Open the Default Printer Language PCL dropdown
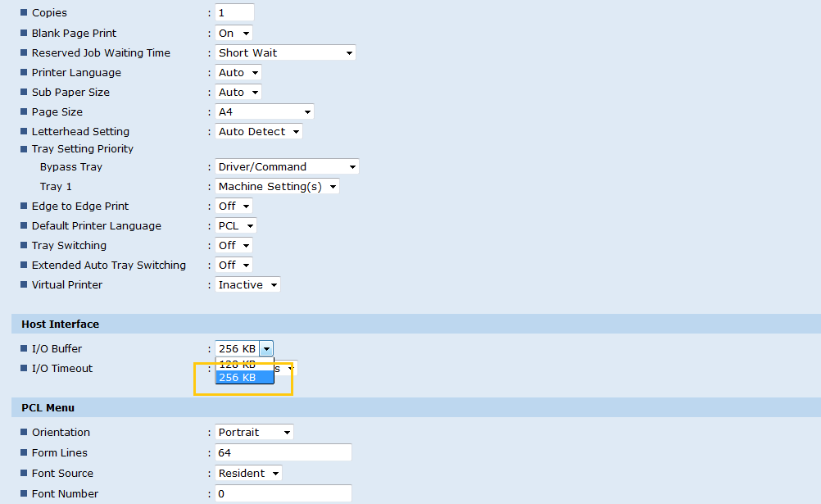 [x=236, y=226]
